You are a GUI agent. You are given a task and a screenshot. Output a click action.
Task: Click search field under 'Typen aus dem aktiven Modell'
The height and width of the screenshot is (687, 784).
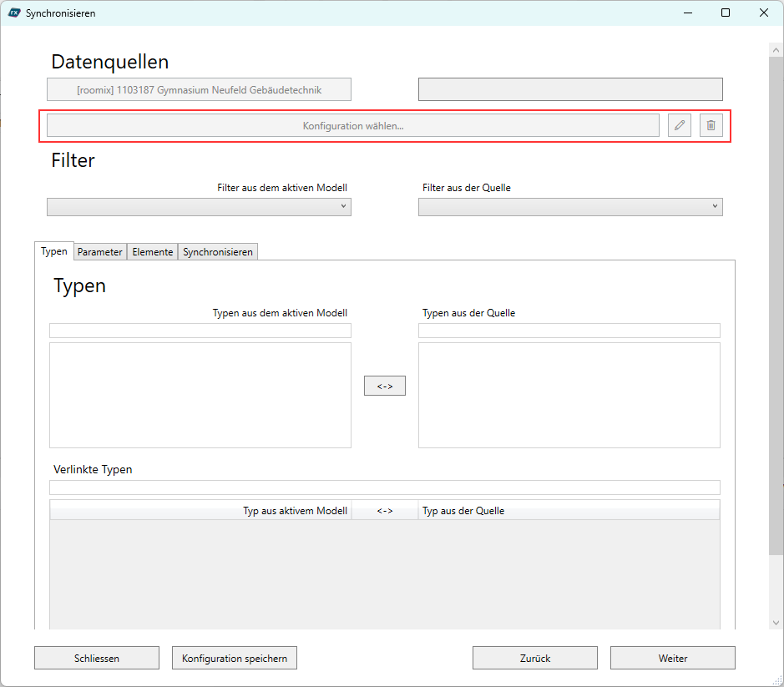(200, 331)
